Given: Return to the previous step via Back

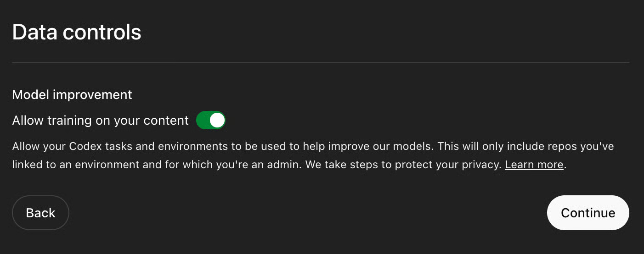Looking at the screenshot, I should (x=40, y=213).
